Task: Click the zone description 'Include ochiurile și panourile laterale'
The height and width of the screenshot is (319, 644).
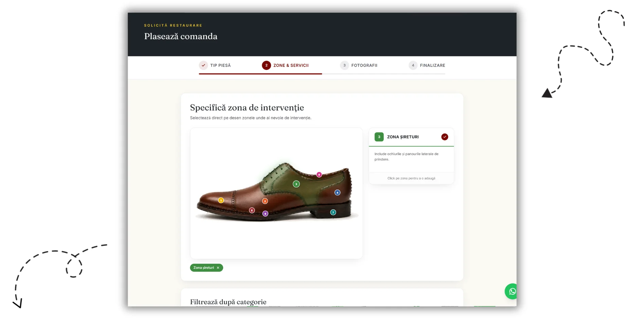Action: pos(406,156)
